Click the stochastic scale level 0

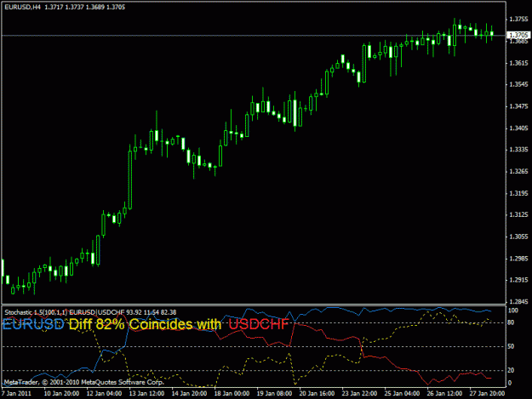510,383
